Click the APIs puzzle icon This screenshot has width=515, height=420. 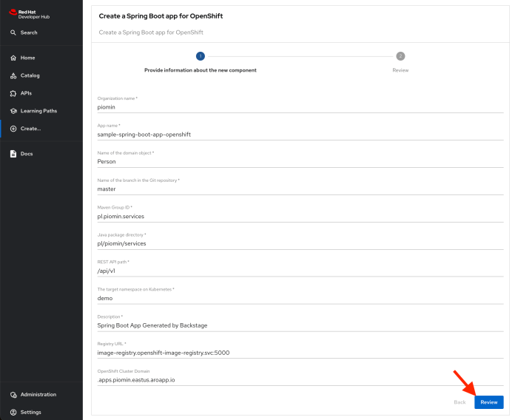tap(13, 93)
